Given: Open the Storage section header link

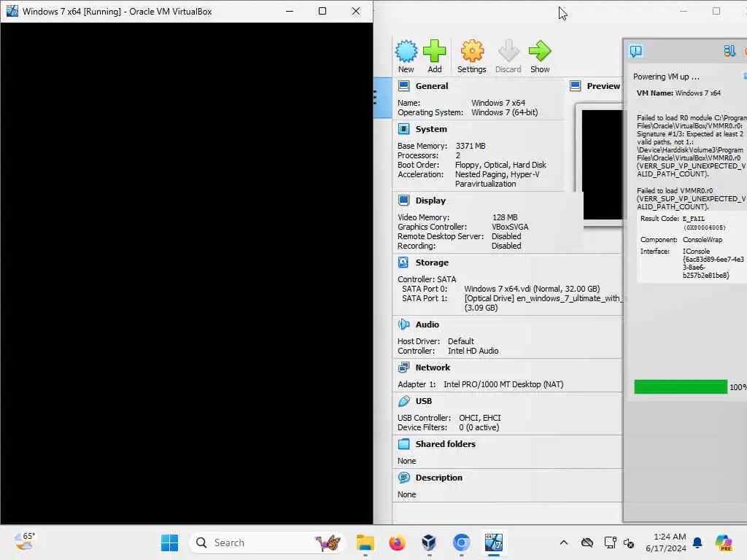Looking at the screenshot, I should pyautogui.click(x=432, y=262).
